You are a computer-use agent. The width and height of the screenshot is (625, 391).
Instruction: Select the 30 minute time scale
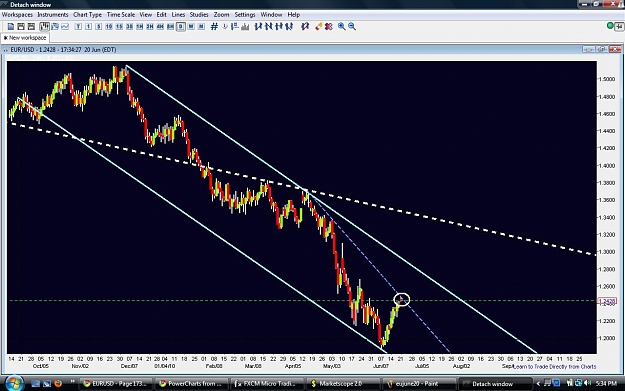click(130, 27)
